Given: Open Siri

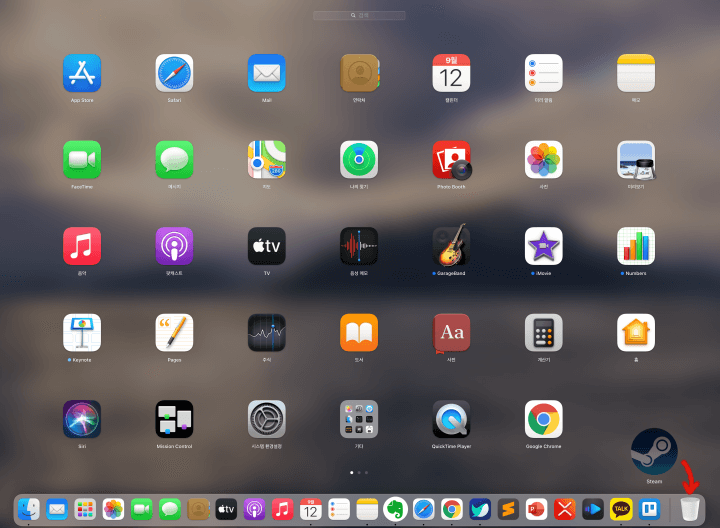Looking at the screenshot, I should tap(82, 419).
